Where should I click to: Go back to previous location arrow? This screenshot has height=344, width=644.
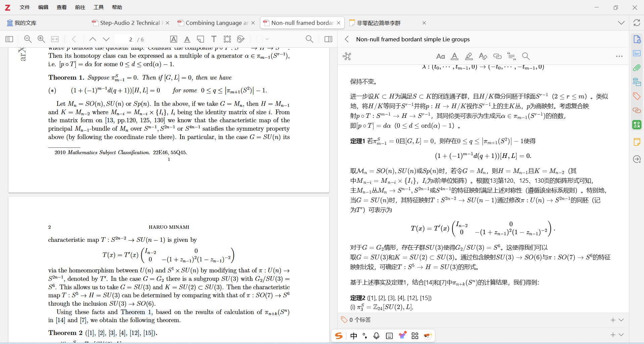(x=74, y=39)
